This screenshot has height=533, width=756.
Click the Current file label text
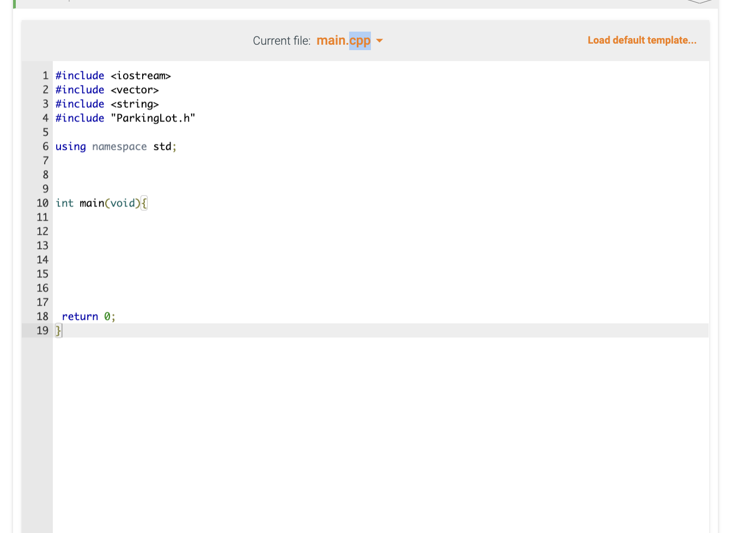pos(282,40)
